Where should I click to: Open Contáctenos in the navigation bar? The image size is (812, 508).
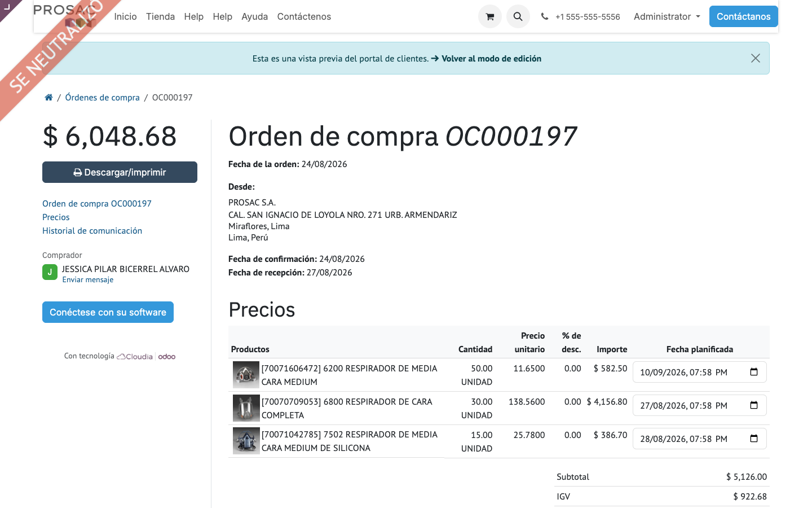[x=304, y=16]
